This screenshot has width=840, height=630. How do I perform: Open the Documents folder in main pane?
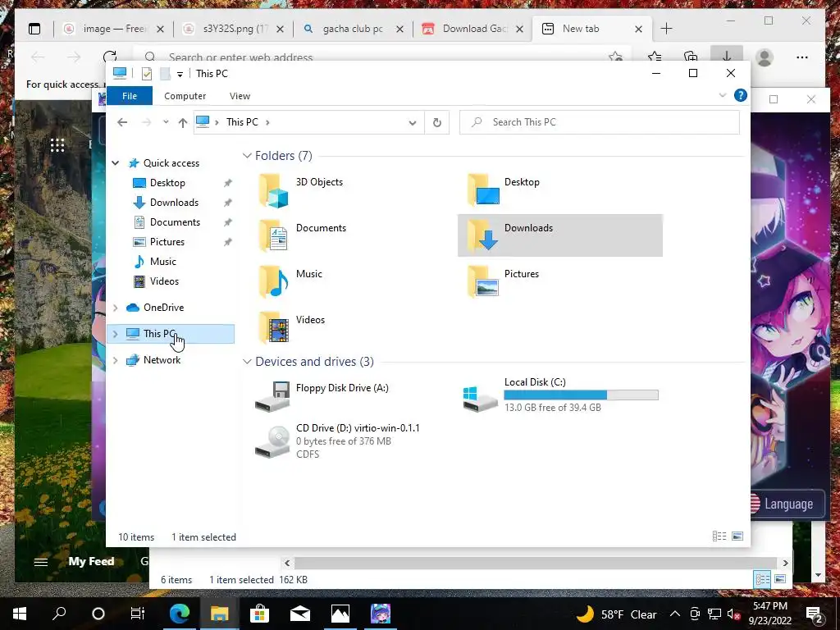[x=303, y=235]
